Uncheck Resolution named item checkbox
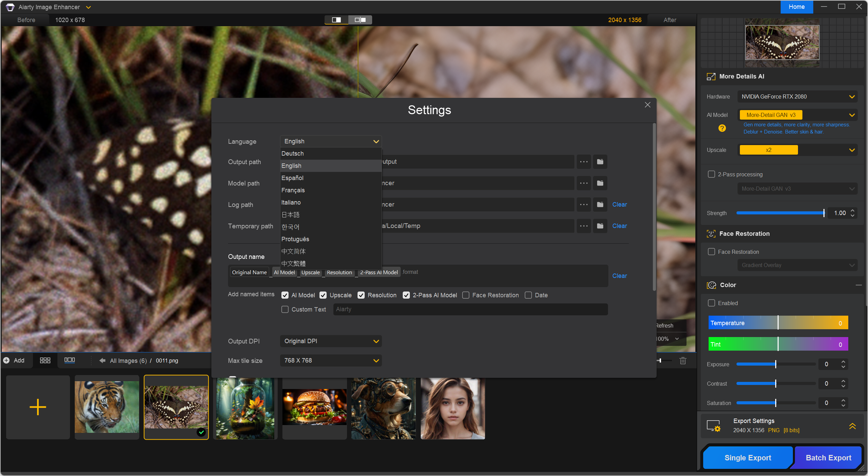 click(361, 295)
